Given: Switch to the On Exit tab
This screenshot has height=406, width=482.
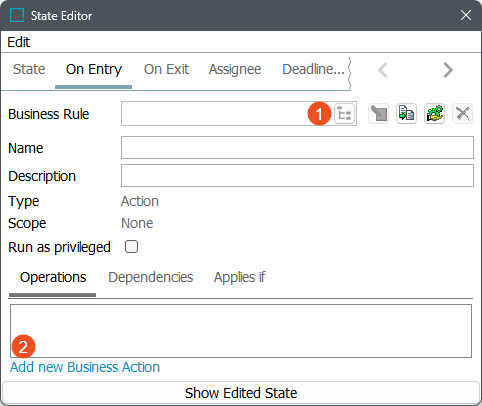Looking at the screenshot, I should 166,69.
